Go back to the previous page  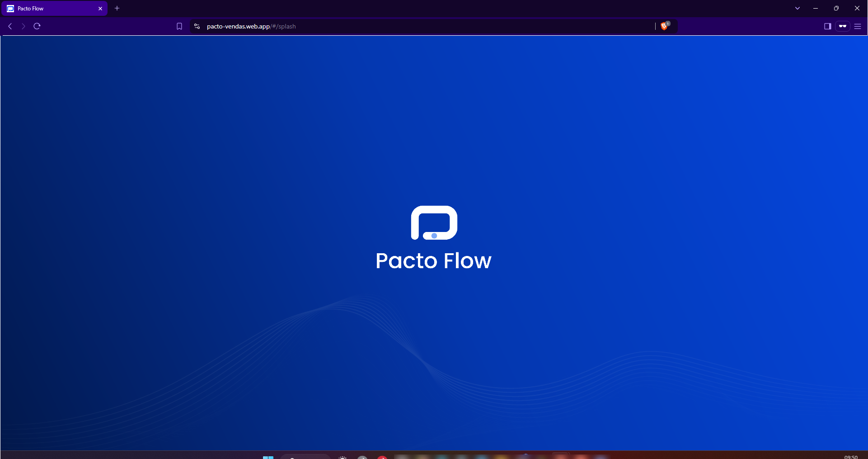(x=10, y=26)
